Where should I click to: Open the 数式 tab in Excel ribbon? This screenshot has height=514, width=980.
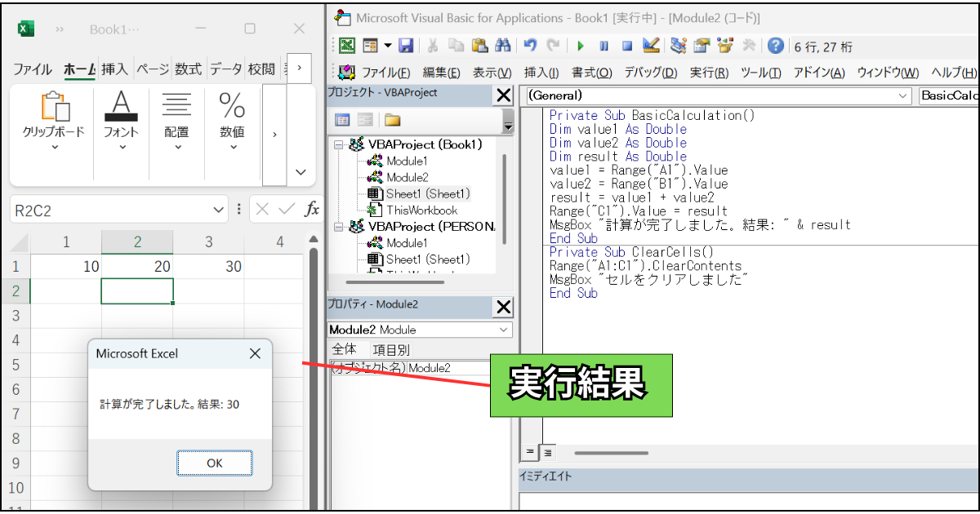(x=188, y=69)
